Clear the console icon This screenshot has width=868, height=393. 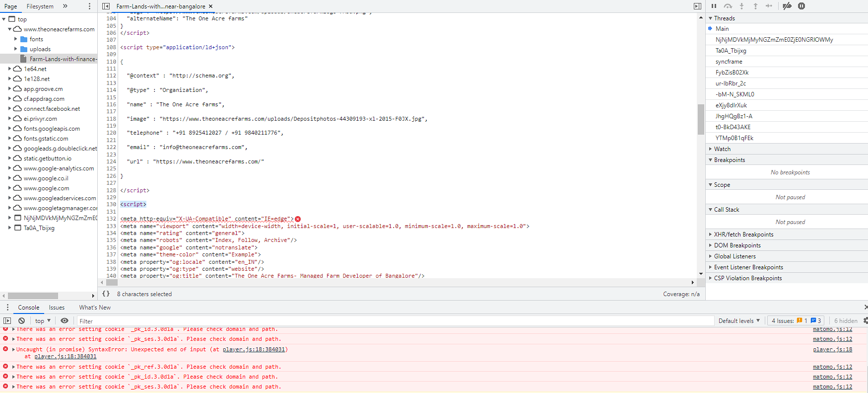click(22, 320)
